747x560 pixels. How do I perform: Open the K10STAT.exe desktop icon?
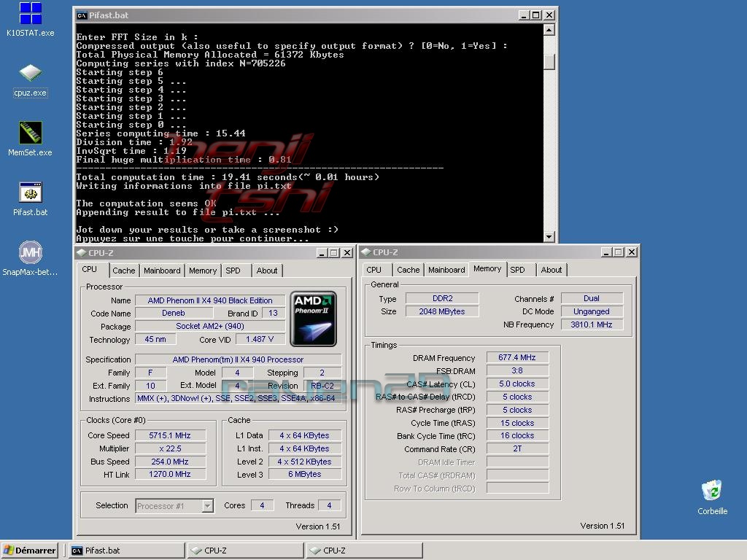coord(30,19)
